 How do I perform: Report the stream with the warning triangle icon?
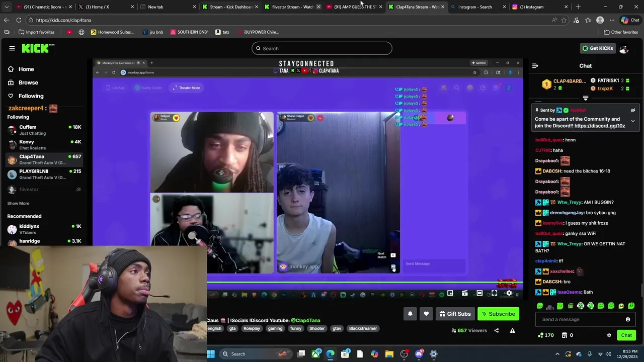[512, 331]
